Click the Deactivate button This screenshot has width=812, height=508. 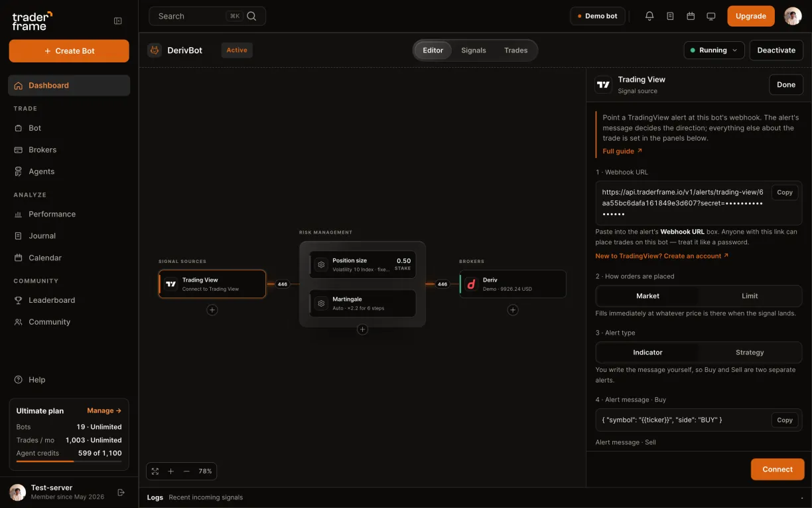[x=776, y=50]
